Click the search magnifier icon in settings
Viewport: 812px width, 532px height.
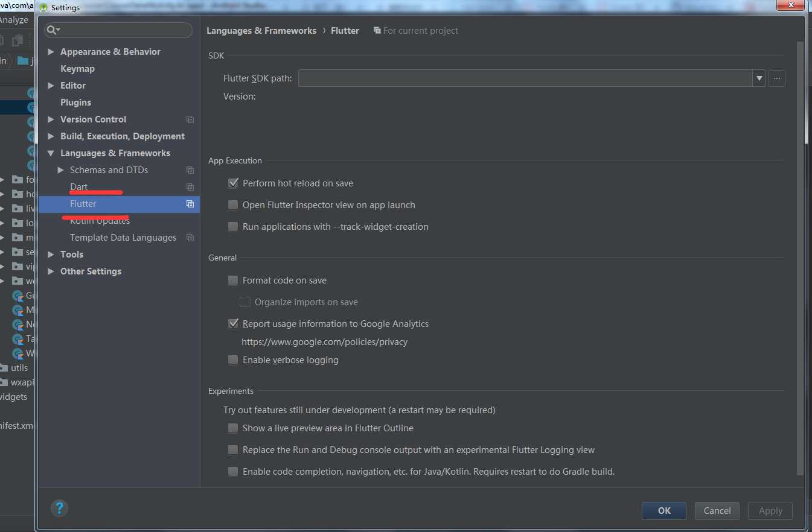click(x=52, y=30)
